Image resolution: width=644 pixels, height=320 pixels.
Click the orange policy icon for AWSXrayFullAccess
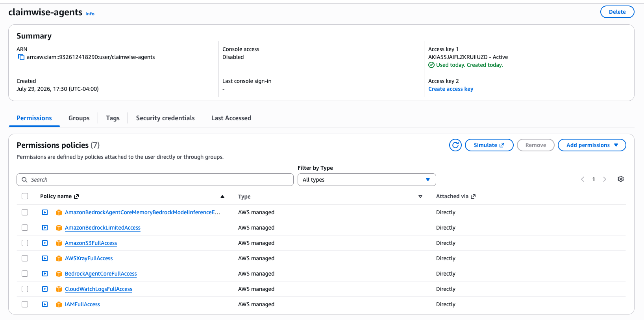[59, 258]
